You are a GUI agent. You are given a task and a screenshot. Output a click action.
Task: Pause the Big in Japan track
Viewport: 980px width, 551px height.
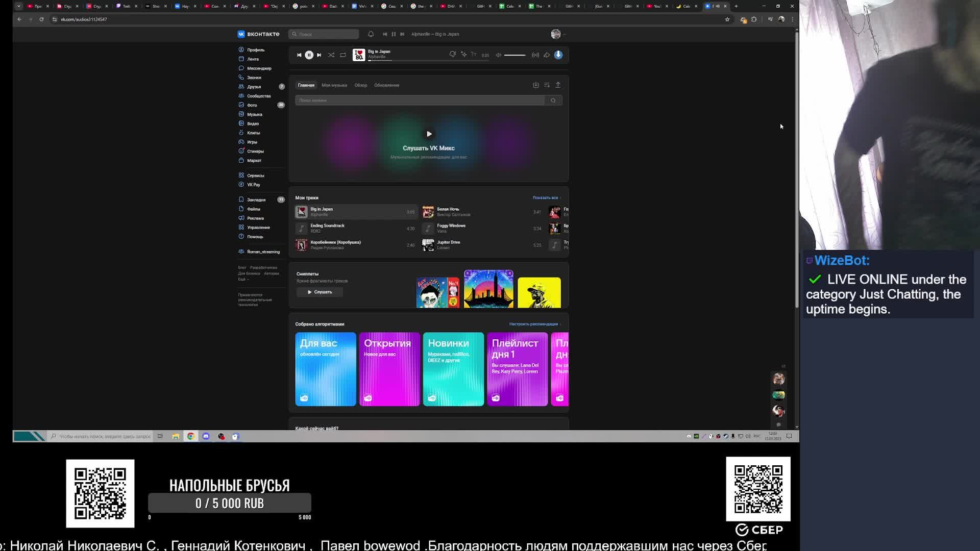pos(309,55)
